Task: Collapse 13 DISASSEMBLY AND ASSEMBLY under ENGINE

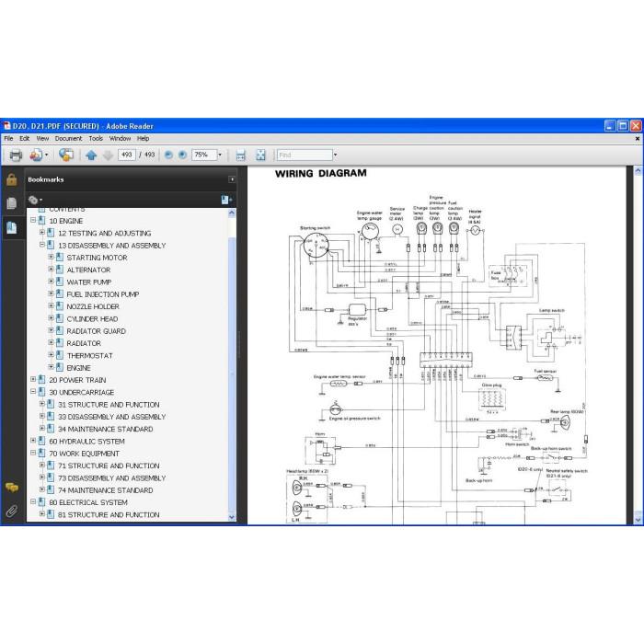Action: coord(42,245)
